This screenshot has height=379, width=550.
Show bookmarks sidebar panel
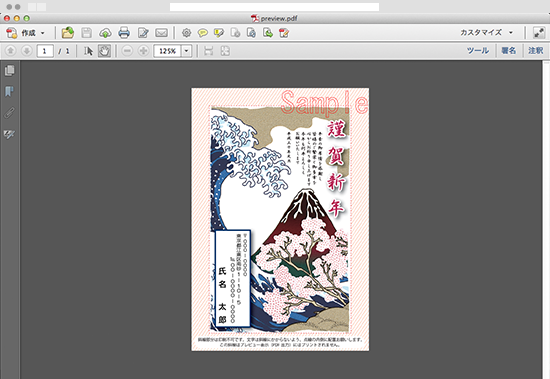(9, 92)
